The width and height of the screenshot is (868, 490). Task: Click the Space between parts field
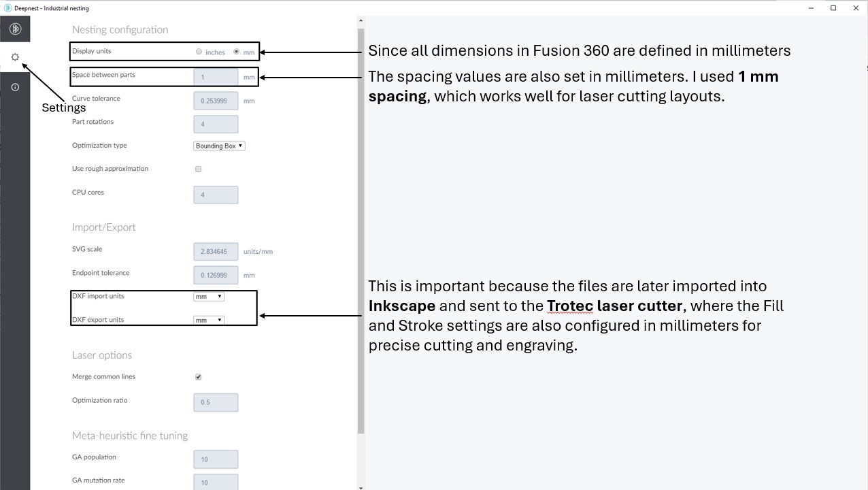pos(216,77)
